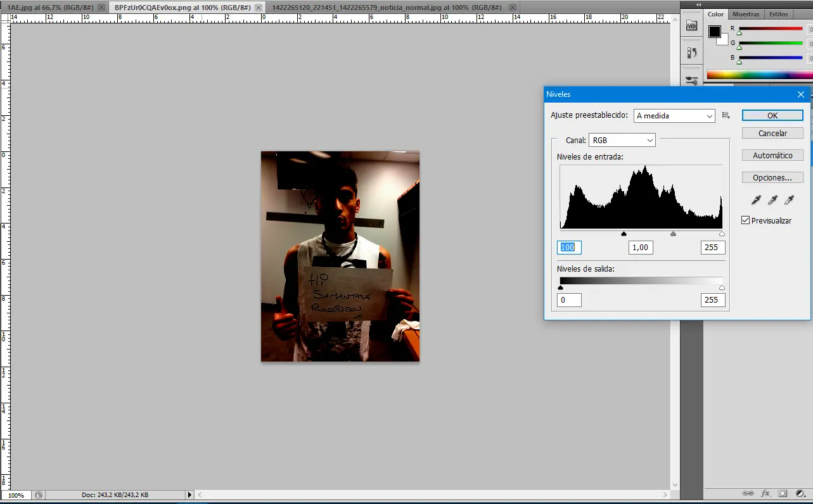813x504 pixels.
Task: Click the white background color swatch
Action: point(723,42)
